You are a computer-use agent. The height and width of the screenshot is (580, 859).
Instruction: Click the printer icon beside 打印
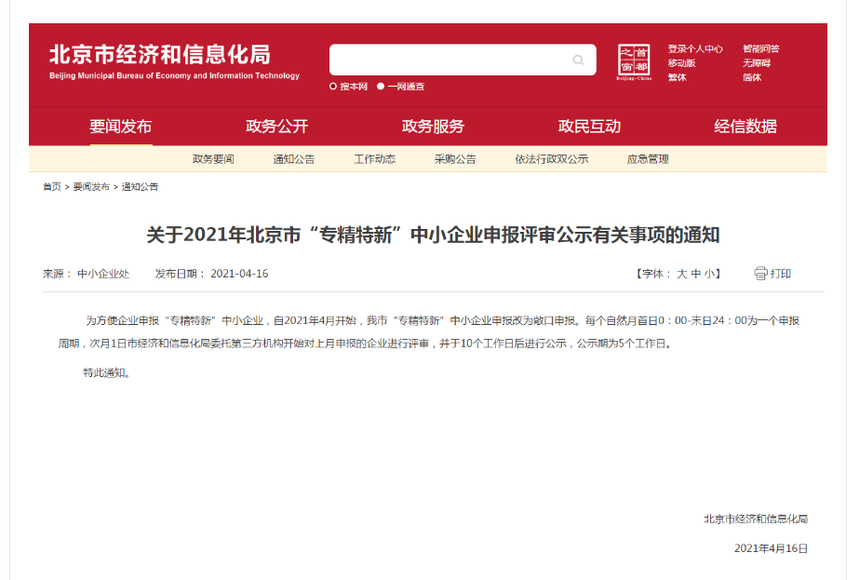760,273
